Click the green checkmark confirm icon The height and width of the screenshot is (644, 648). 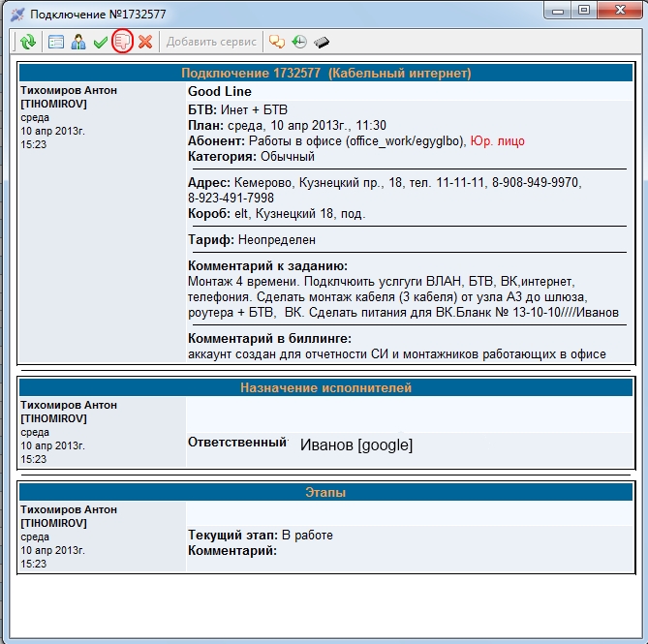tap(101, 43)
